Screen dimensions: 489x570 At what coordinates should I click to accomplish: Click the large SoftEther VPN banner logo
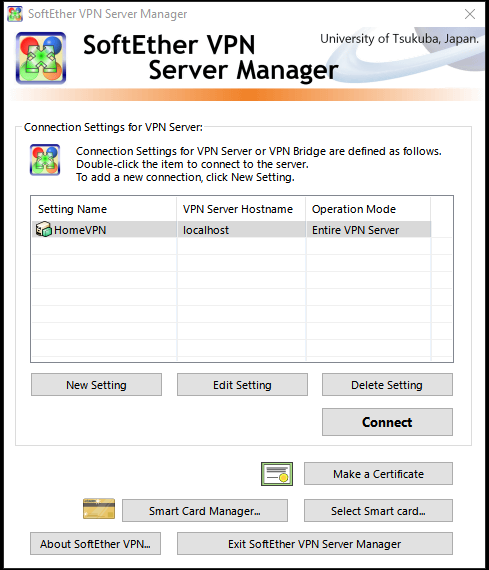pos(41,58)
